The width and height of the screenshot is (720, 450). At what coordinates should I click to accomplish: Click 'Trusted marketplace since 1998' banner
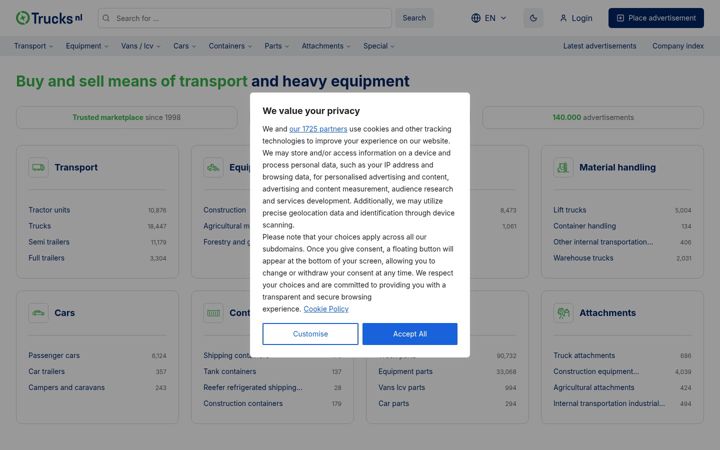click(x=127, y=118)
